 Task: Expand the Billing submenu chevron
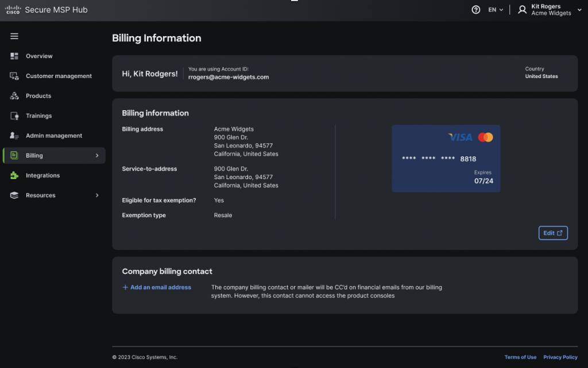click(97, 156)
